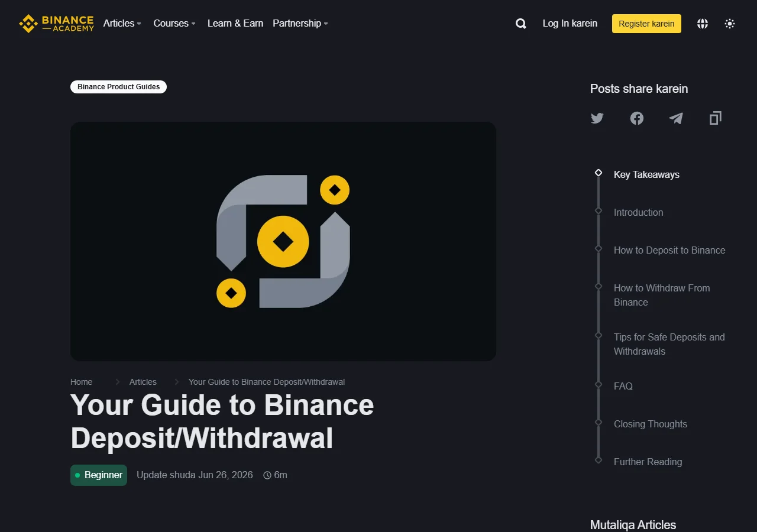Viewport: 757px width, 532px height.
Task: Open the globe language selector
Action: coord(703,24)
